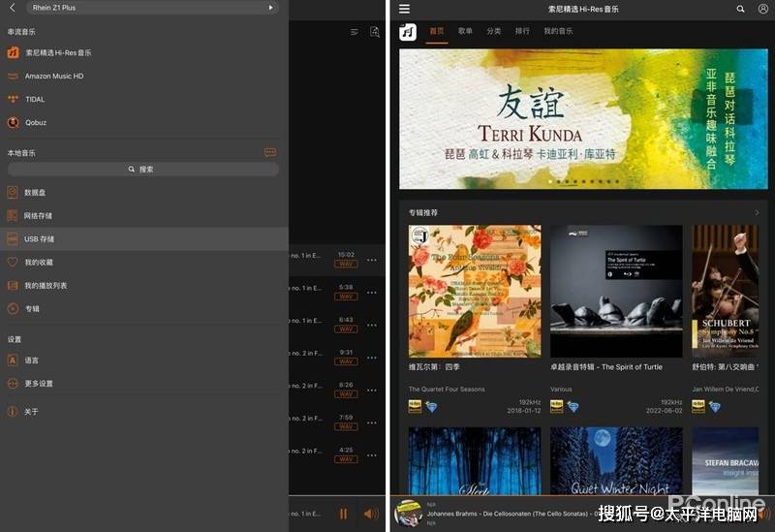Click the orange chat icon by 本地音乐
Screen dimensions: 775x532
tap(270, 152)
